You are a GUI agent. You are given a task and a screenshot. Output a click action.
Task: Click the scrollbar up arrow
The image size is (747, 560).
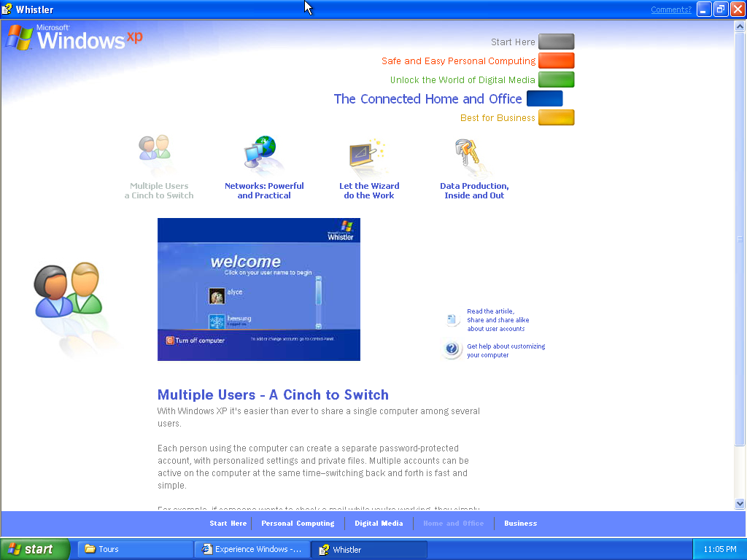pyautogui.click(x=740, y=27)
